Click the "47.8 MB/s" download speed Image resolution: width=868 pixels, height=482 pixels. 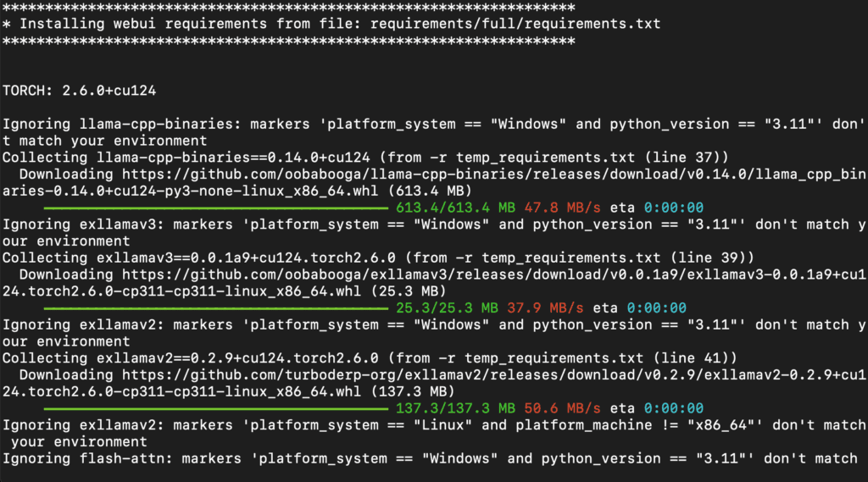(562, 208)
